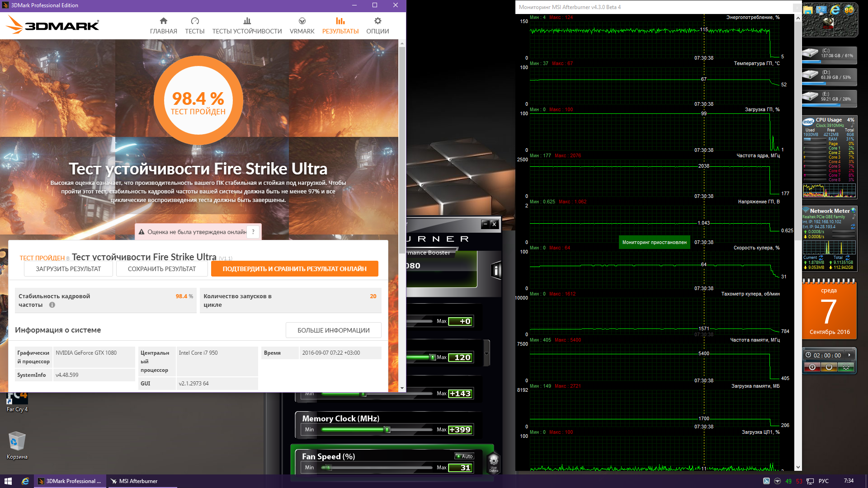
Task: Click the red shutdown power button gadget
Action: (812, 367)
